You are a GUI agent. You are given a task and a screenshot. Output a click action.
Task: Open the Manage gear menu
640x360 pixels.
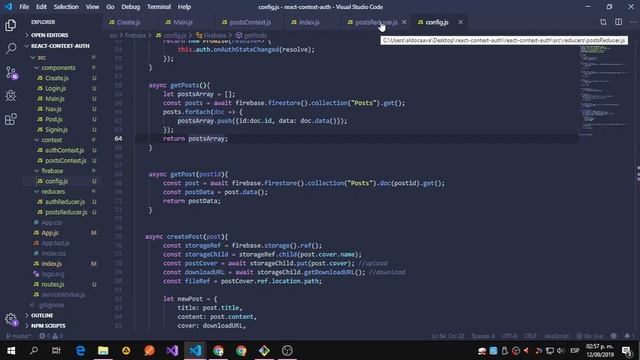(x=11, y=319)
